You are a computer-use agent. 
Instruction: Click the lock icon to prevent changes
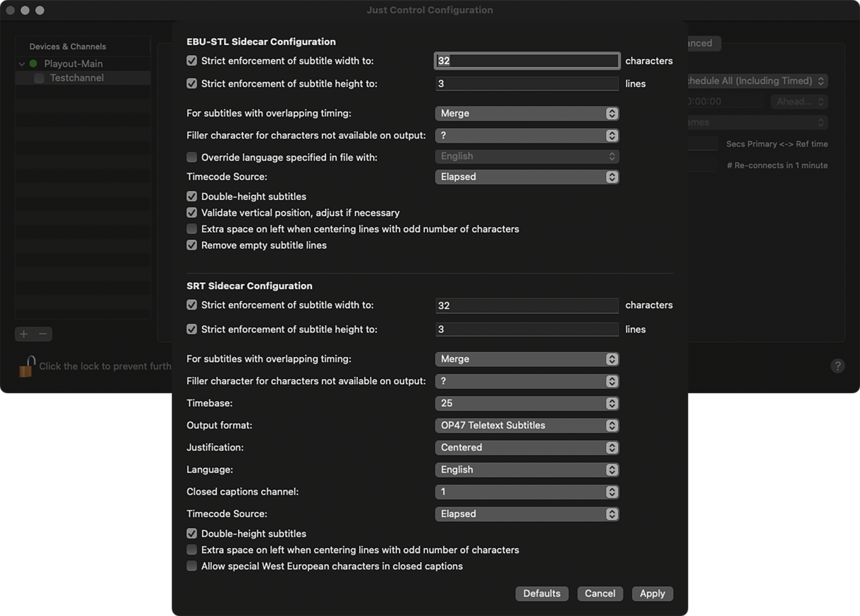pyautogui.click(x=27, y=366)
